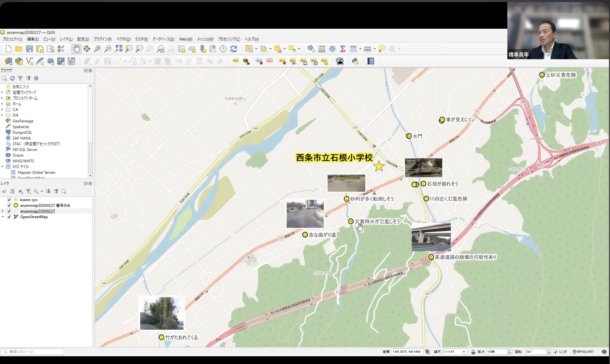This screenshot has height=364, width=610.
Task: Open the Python console
Action: (x=355, y=61)
